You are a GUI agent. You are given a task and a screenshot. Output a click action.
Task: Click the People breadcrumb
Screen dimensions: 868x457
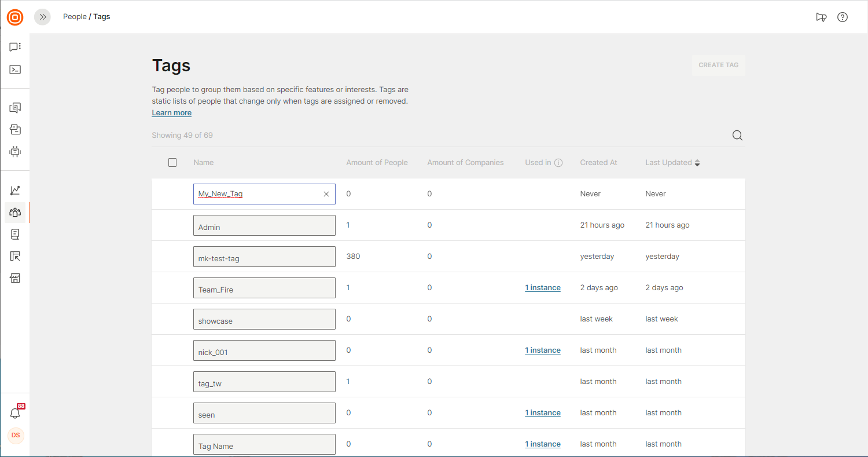coord(75,17)
